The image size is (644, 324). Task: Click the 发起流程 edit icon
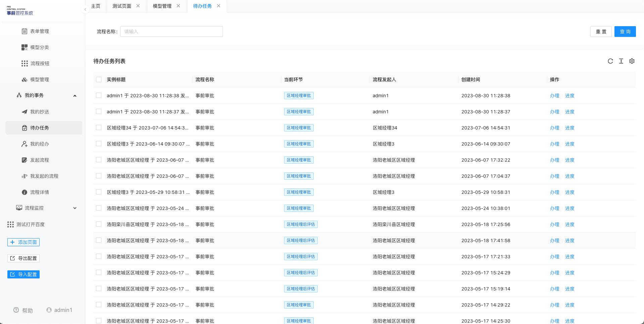(x=25, y=160)
